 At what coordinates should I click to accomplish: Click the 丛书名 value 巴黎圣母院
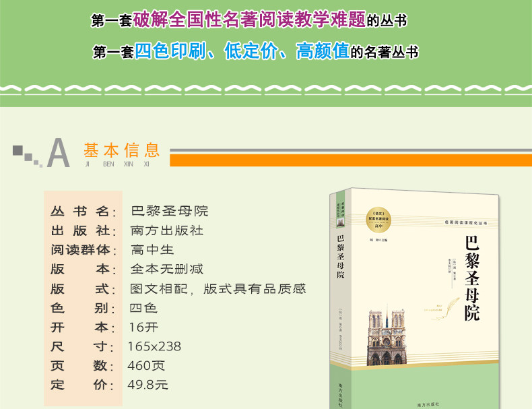[169, 211]
